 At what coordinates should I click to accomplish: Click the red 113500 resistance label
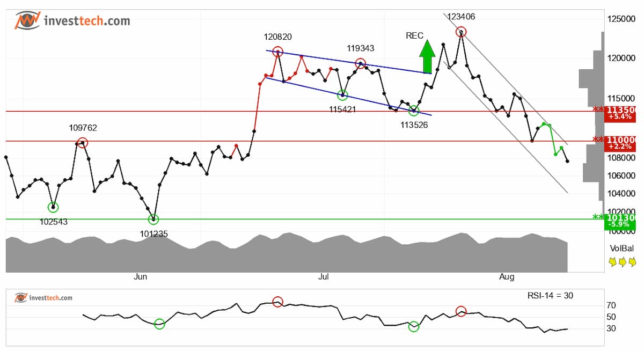pos(620,113)
